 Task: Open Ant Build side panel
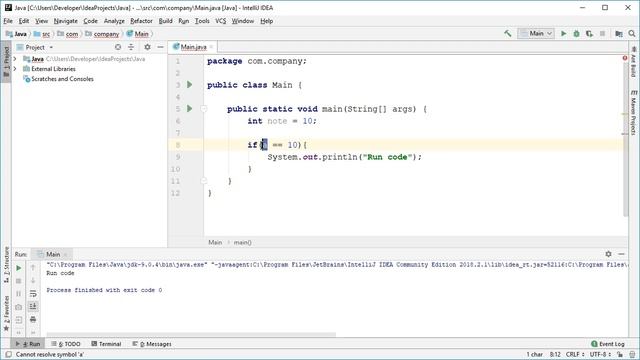click(633, 61)
